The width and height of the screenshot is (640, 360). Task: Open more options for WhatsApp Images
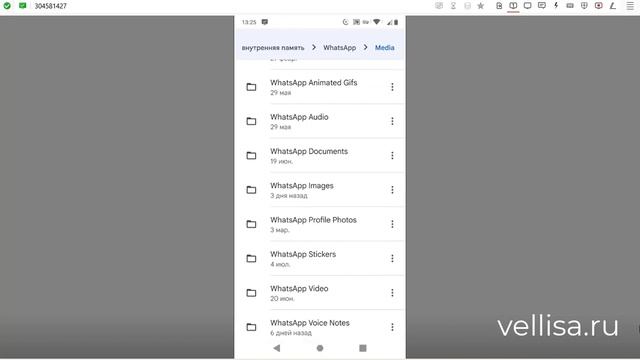click(392, 190)
